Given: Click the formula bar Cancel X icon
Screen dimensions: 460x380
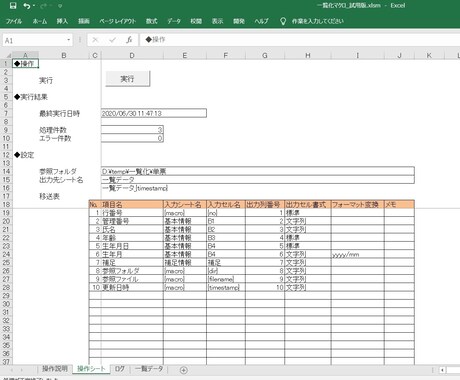Looking at the screenshot, I should [x=95, y=40].
